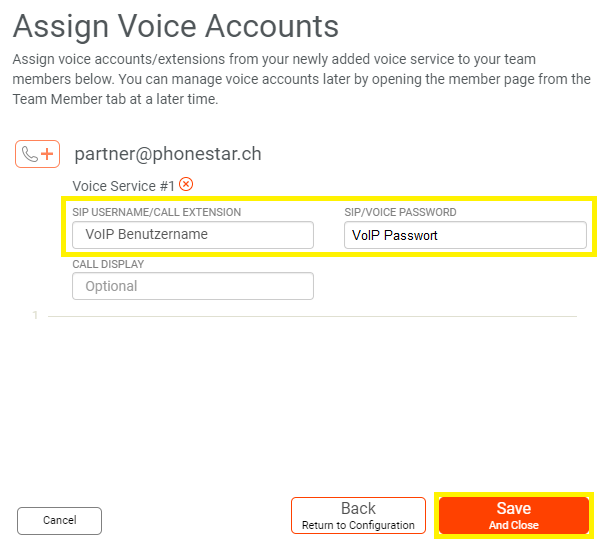Viewport: 610px width, 552px height.
Task: Select the optional Call Display input
Action: (x=192, y=286)
